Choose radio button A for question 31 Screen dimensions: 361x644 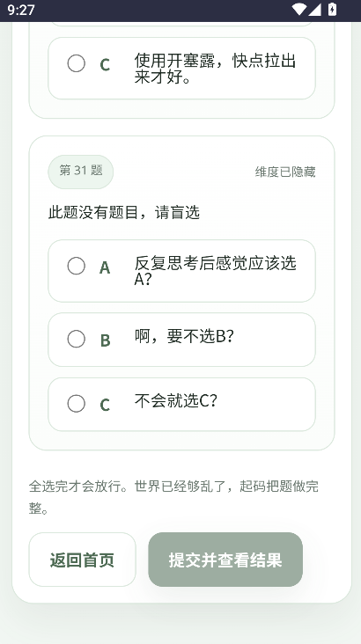point(77,267)
